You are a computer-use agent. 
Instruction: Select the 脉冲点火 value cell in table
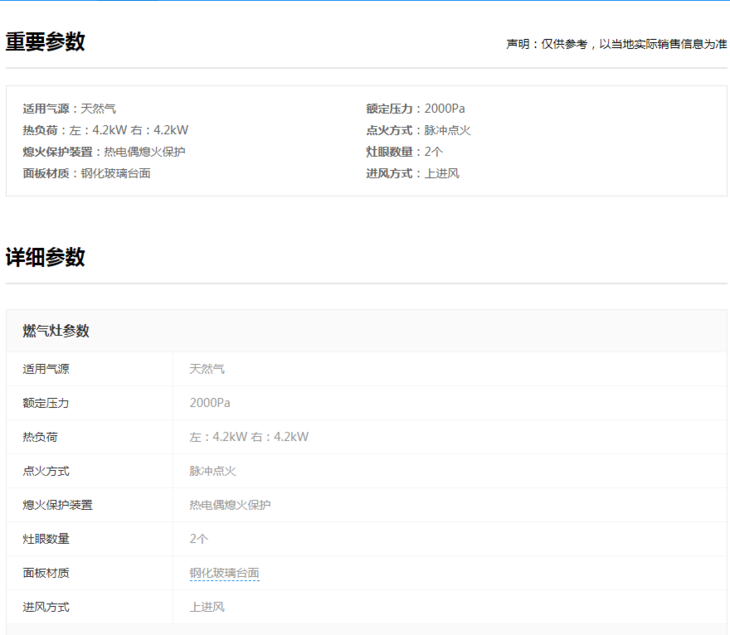click(x=213, y=471)
